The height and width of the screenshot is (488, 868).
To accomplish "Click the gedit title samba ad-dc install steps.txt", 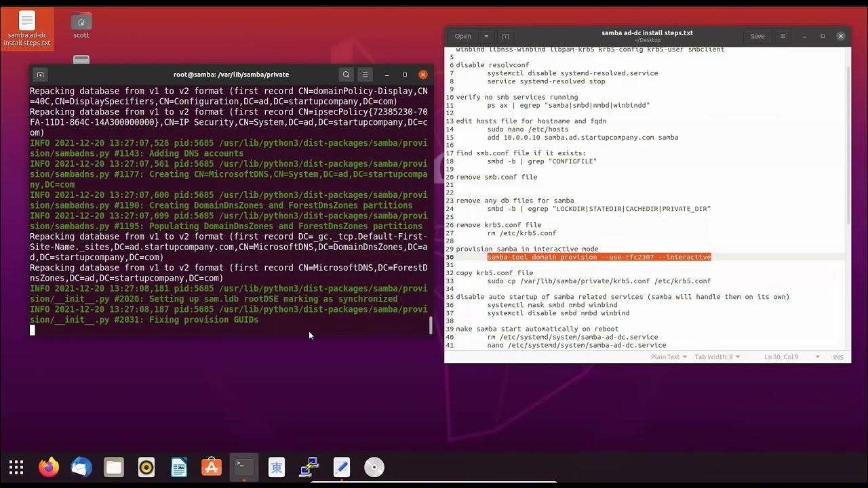I will [x=647, y=33].
